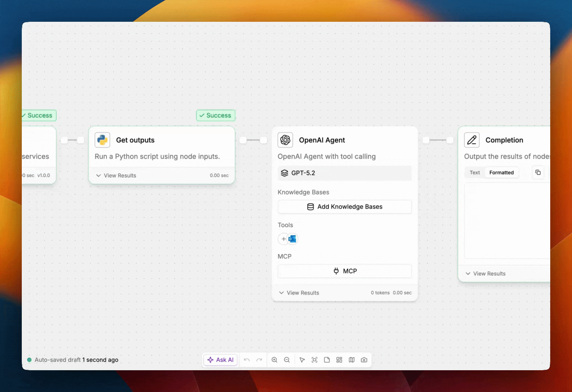Copy the Completion output with copy icon
Viewport: 572px width, 392px height.
coord(538,172)
